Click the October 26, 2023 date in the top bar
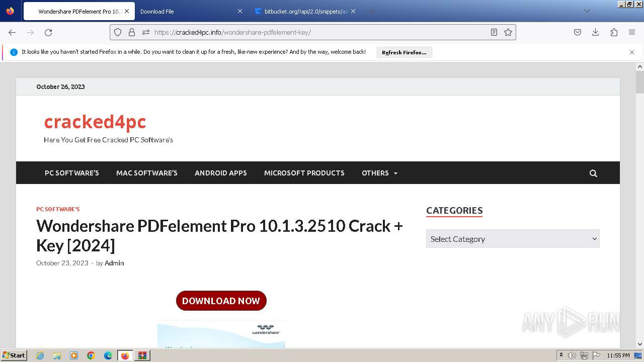Image resolution: width=644 pixels, height=362 pixels. (60, 86)
